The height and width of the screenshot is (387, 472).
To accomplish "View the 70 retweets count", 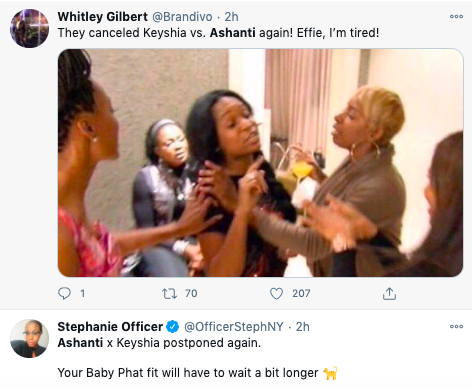I will pyautogui.click(x=191, y=293).
